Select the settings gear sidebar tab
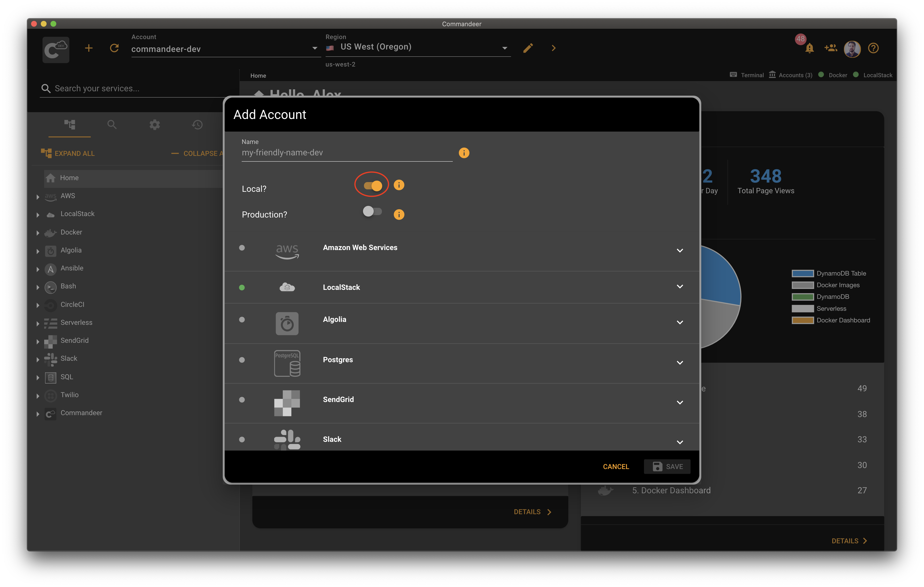The image size is (924, 587). pyautogui.click(x=155, y=124)
